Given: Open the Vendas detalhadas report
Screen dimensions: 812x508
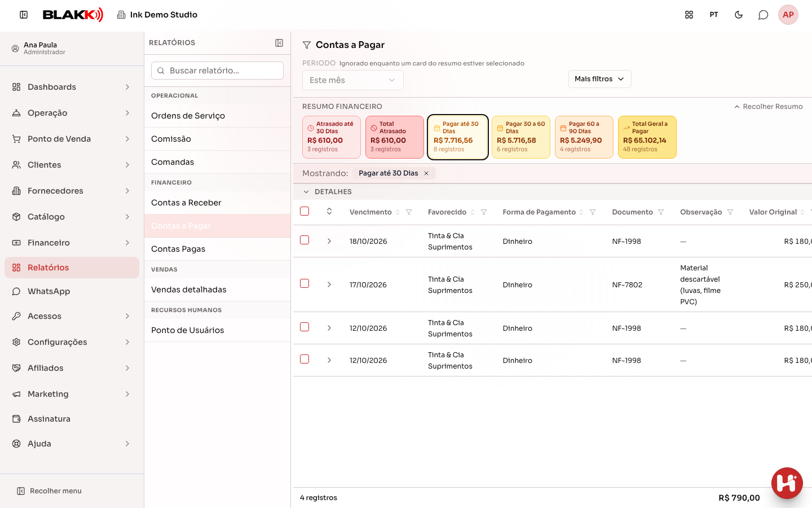Looking at the screenshot, I should click(217, 290).
